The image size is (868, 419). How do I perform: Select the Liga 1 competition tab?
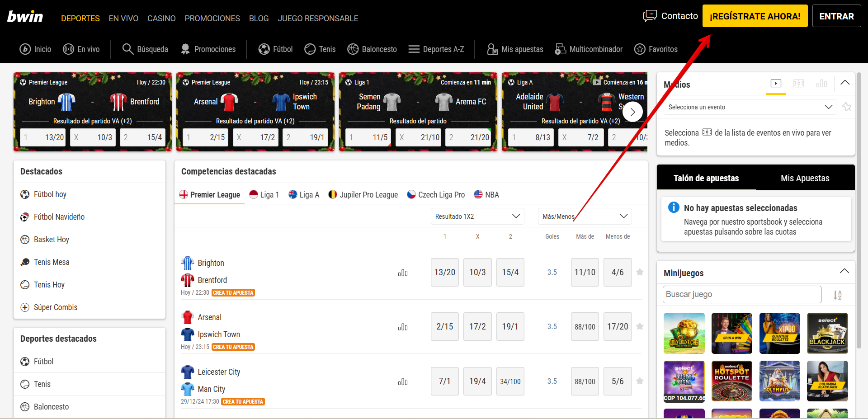click(264, 195)
